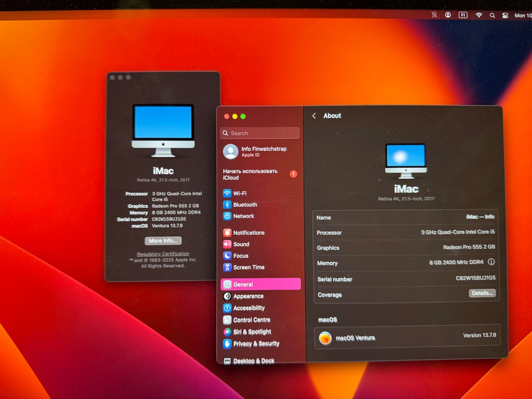Click the clock date in menu bar
Viewport: 532px width, 399px height.
[523, 16]
